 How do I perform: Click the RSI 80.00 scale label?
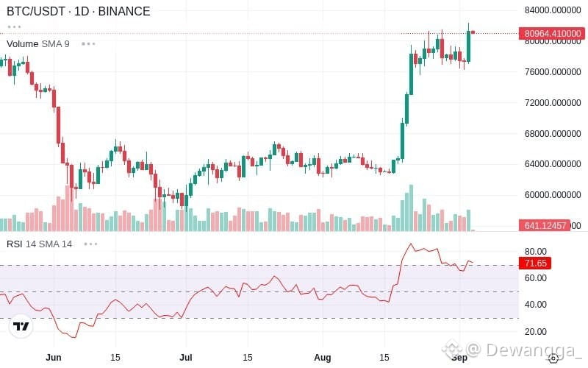pos(536,251)
